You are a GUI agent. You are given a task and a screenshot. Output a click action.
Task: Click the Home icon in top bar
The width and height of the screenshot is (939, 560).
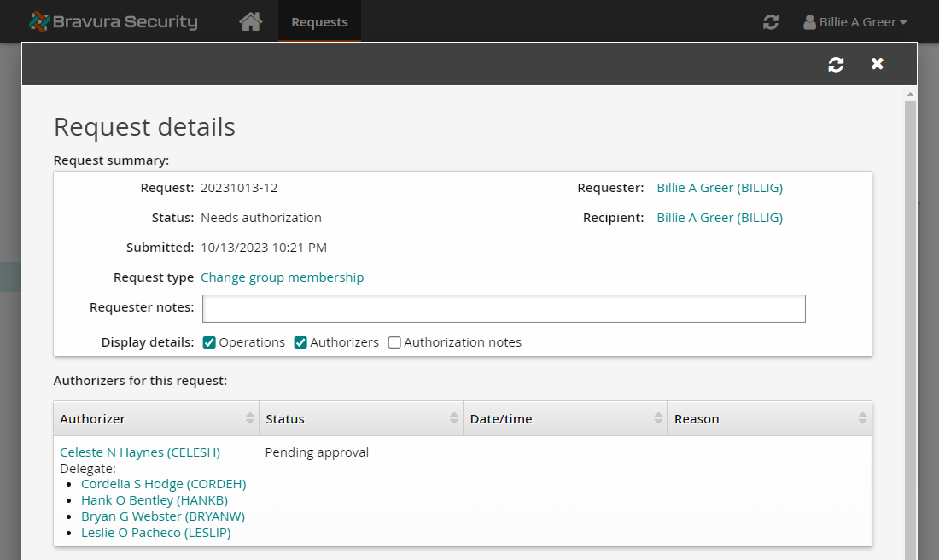250,21
